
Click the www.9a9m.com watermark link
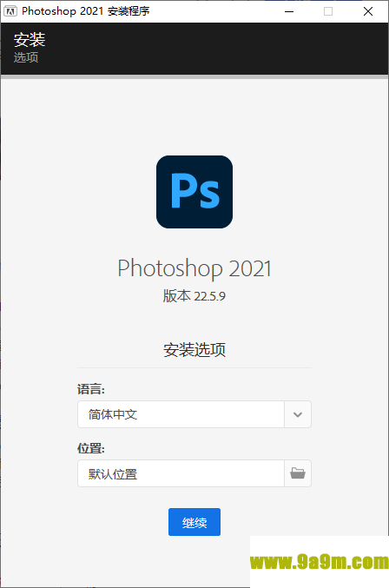click(x=320, y=562)
